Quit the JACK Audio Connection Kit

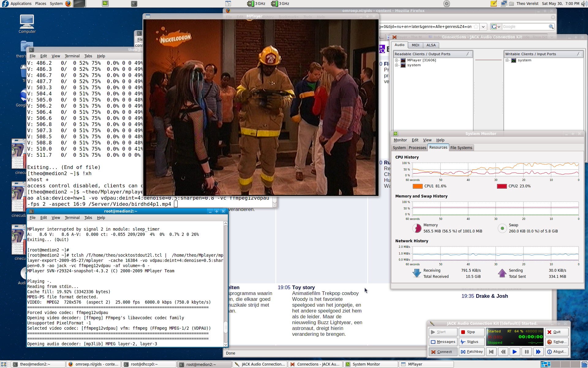click(x=557, y=332)
